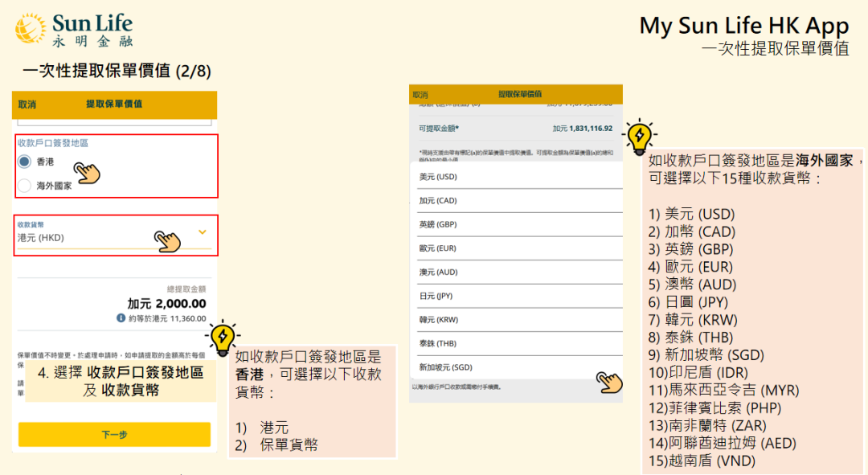Select the 海外國家 radio button
Image resolution: width=868 pixels, height=475 pixels.
click(25, 186)
